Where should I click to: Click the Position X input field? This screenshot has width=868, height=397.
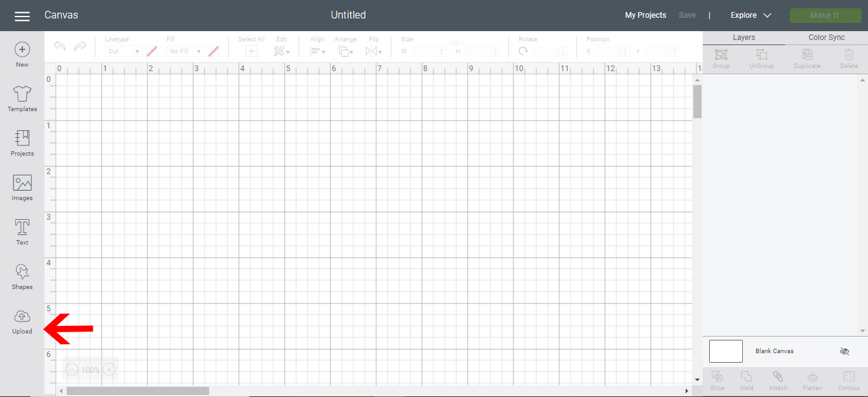pos(611,51)
